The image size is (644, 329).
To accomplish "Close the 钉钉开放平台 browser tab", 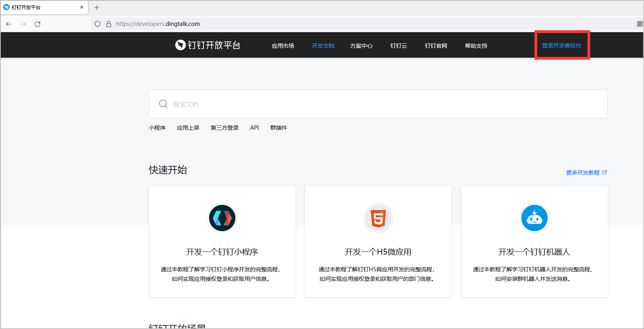I will 82,7.
